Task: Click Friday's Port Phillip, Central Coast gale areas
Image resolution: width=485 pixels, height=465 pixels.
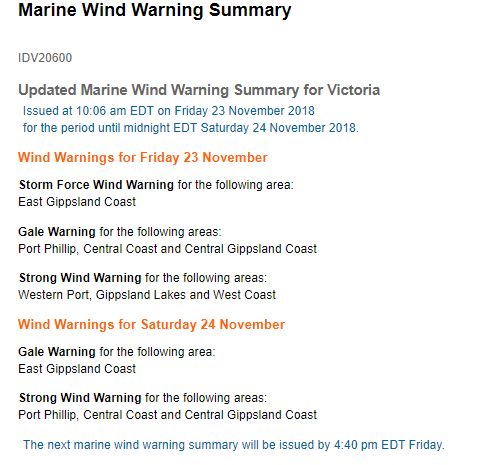Action: tap(167, 249)
